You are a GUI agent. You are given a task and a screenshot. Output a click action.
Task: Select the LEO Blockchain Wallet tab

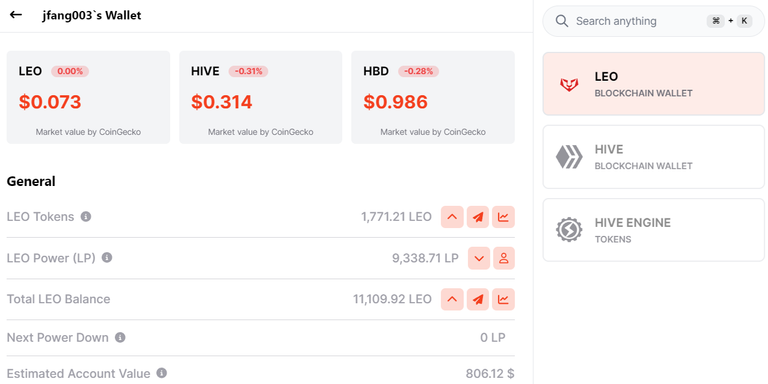(653, 84)
